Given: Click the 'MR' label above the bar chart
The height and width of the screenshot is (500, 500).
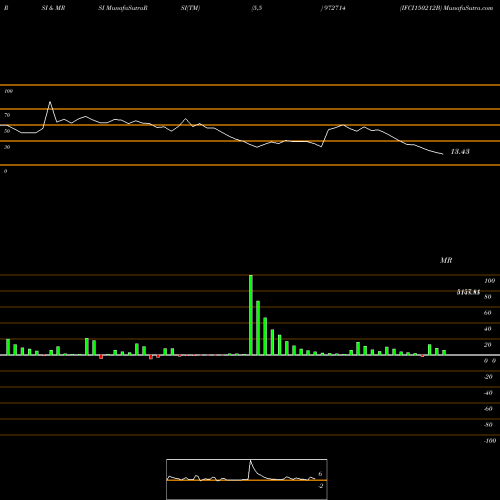Looking at the screenshot, I should tap(446, 260).
